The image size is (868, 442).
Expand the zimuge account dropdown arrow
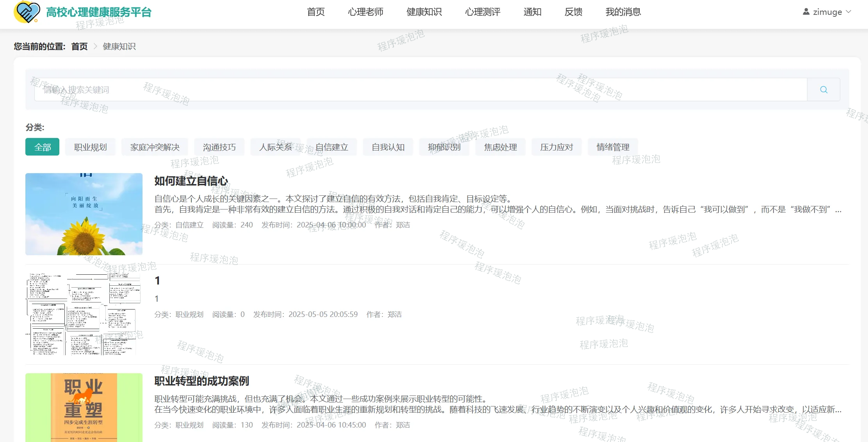click(x=848, y=12)
